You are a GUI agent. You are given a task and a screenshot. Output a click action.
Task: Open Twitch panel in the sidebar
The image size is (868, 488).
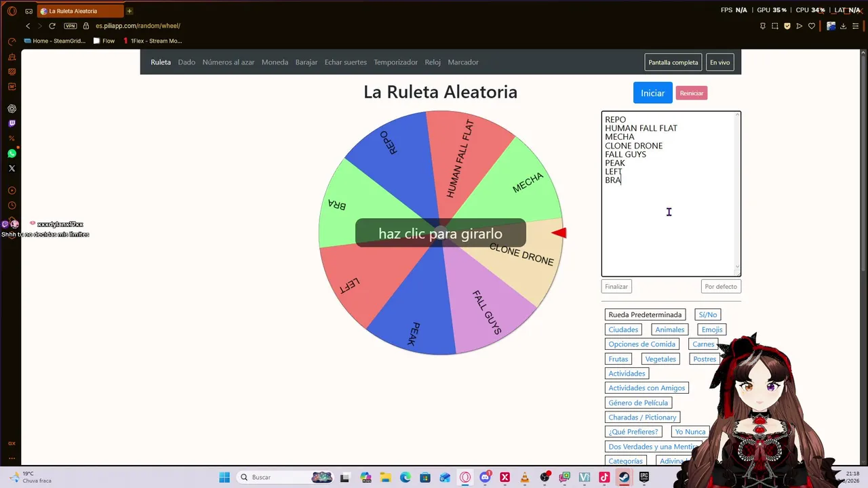[x=12, y=123]
